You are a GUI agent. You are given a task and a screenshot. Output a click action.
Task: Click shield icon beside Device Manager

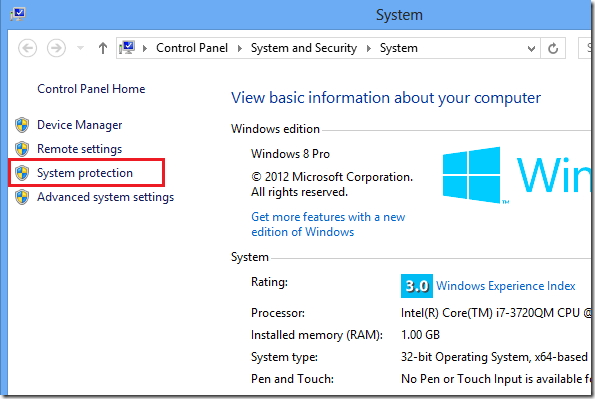[22, 125]
